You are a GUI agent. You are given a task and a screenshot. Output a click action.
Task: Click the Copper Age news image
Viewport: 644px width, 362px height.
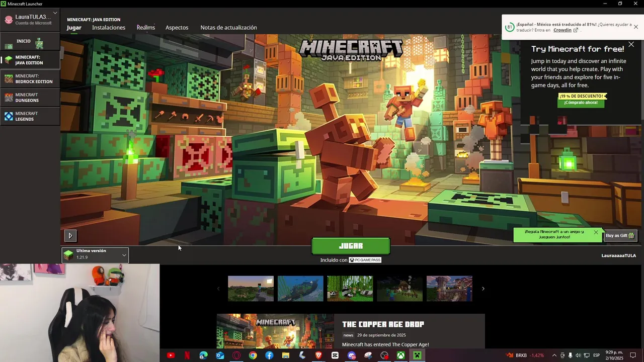(x=275, y=331)
